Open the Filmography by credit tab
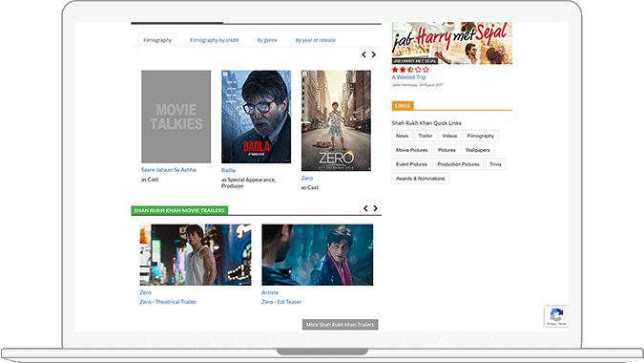 (214, 40)
